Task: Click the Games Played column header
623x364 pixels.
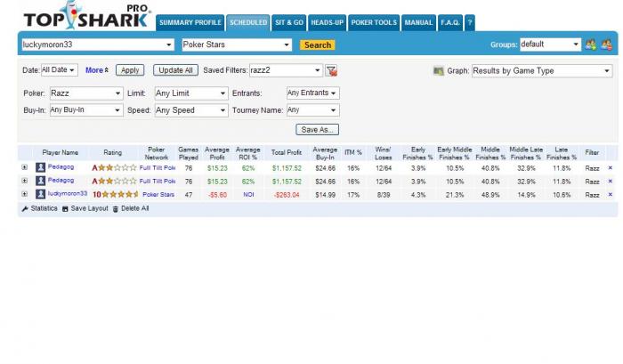Action: 188,153
